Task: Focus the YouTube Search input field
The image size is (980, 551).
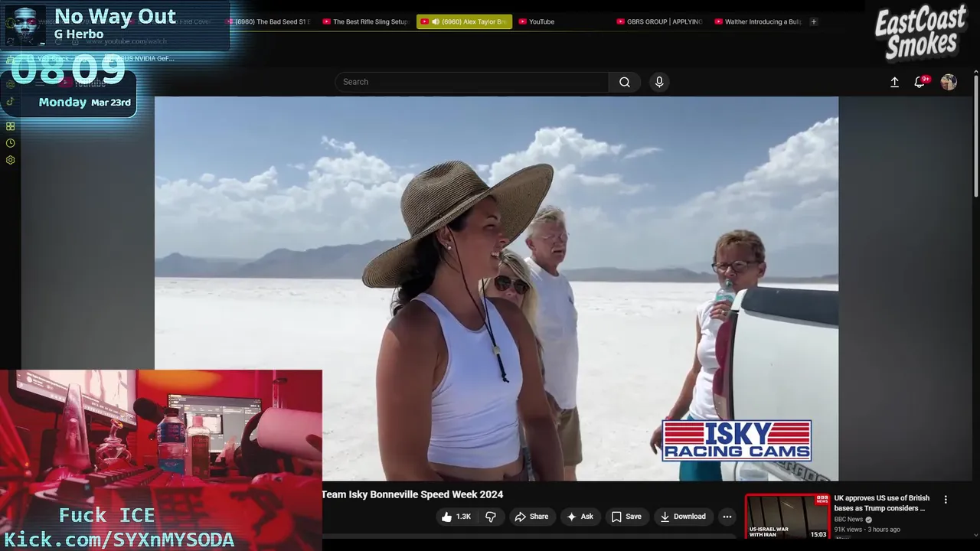Action: 472,82
